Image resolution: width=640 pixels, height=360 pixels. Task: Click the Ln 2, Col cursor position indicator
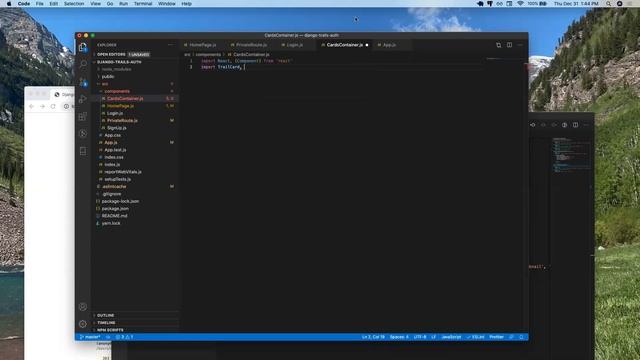(x=373, y=337)
